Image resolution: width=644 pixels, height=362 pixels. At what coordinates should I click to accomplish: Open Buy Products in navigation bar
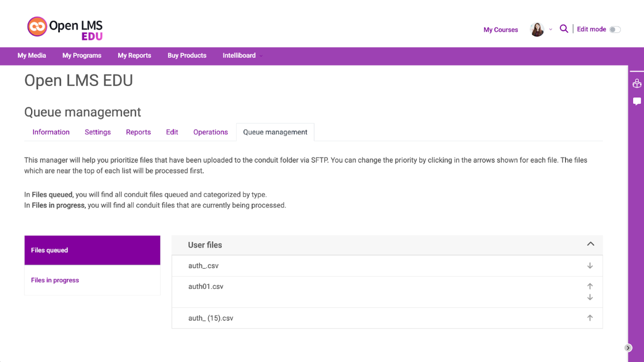[x=187, y=55]
